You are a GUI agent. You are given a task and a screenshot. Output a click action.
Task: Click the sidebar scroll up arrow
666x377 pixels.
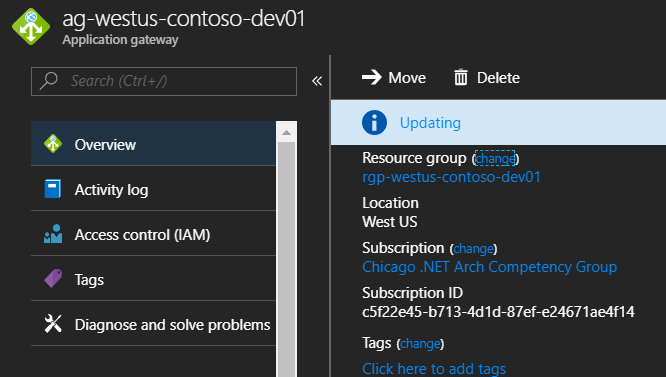point(286,132)
